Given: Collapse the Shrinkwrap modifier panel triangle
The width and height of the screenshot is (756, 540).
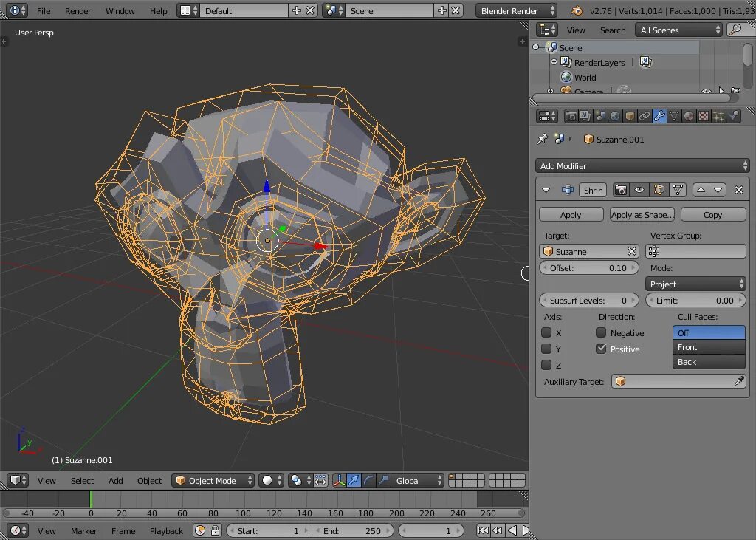Looking at the screenshot, I should [x=546, y=190].
